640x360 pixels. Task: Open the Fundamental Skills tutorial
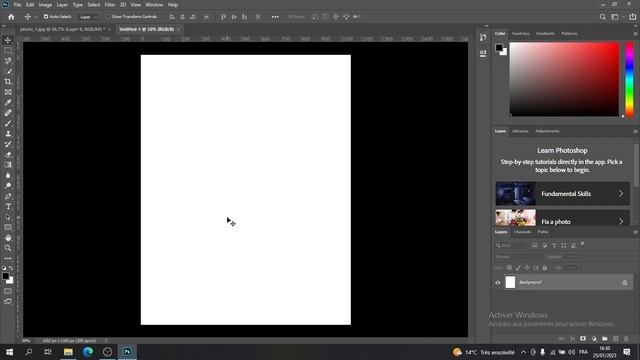point(562,193)
